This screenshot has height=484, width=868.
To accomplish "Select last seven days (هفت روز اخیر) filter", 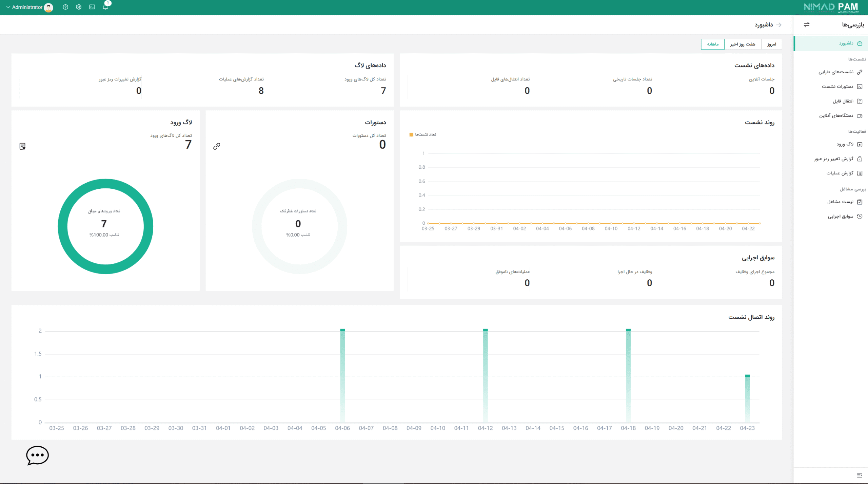I will pyautogui.click(x=743, y=44).
